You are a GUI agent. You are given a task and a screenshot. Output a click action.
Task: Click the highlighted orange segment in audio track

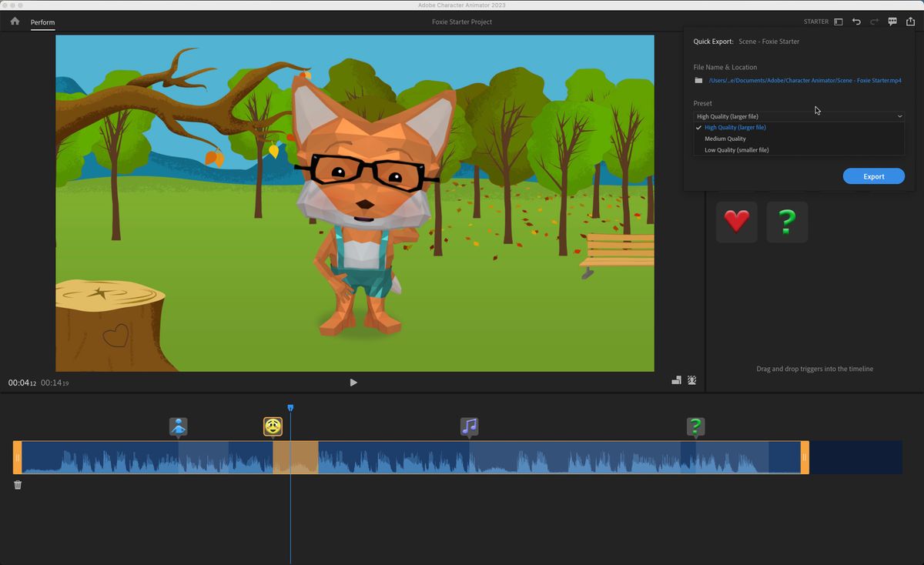[296, 457]
